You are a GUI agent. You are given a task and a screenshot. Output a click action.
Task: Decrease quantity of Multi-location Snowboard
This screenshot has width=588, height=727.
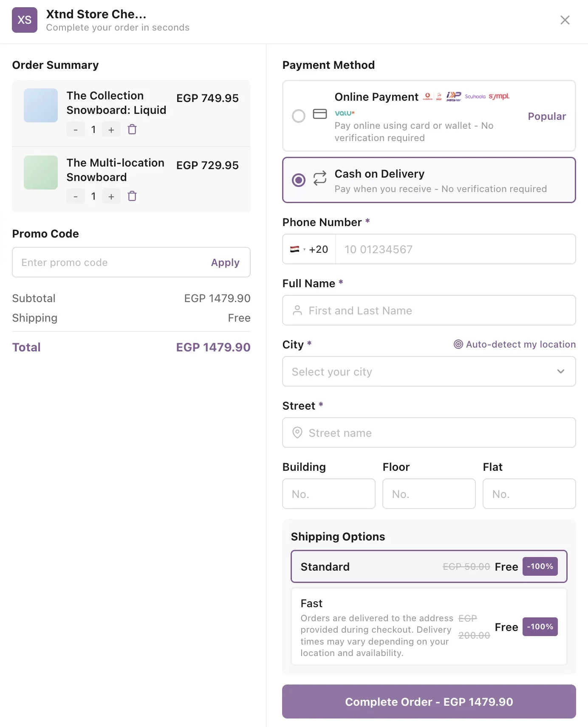click(76, 196)
